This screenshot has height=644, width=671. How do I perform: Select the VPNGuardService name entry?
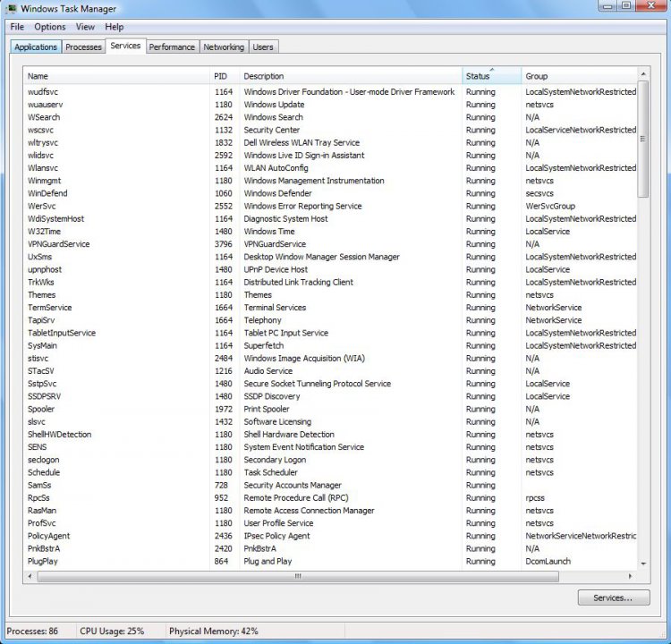(x=59, y=244)
